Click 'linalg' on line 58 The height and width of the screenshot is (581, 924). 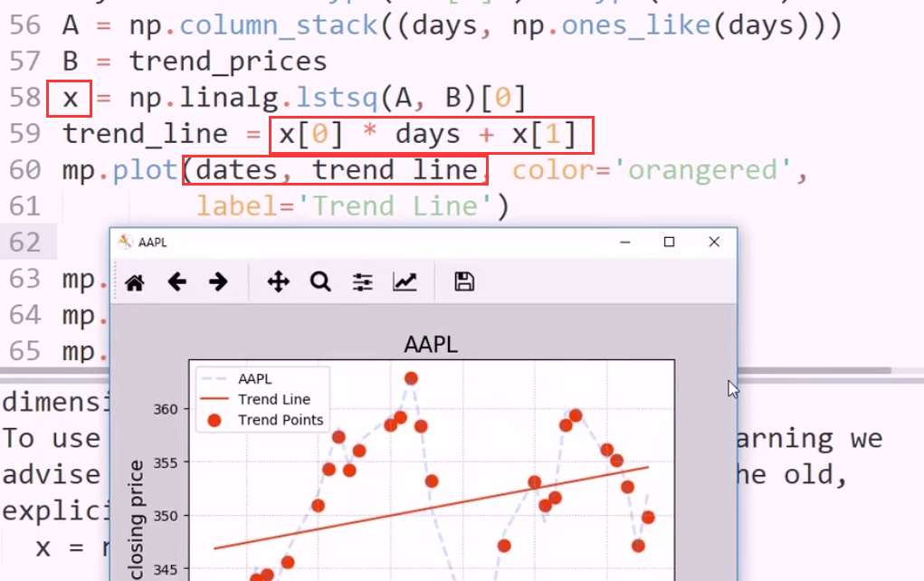point(229,99)
